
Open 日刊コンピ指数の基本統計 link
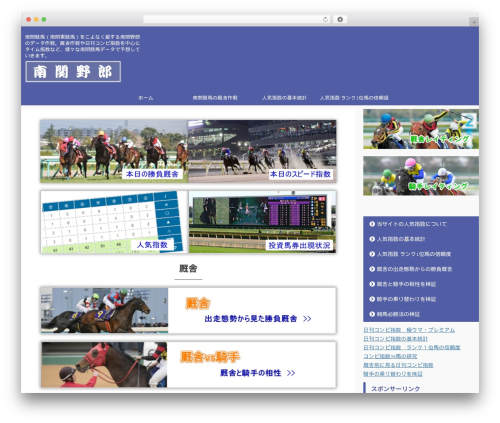click(395, 339)
